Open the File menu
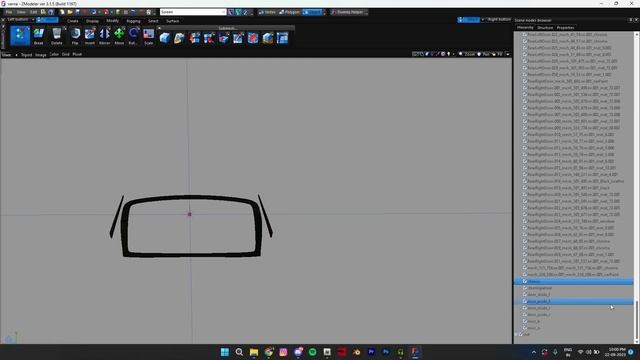The height and width of the screenshot is (360, 640). pyautogui.click(x=9, y=12)
